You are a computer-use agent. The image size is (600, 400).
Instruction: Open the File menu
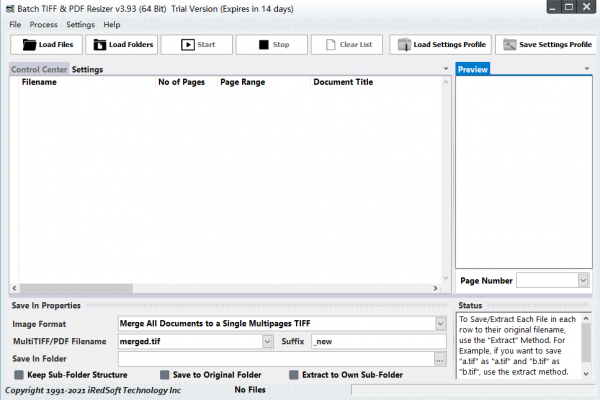15,24
